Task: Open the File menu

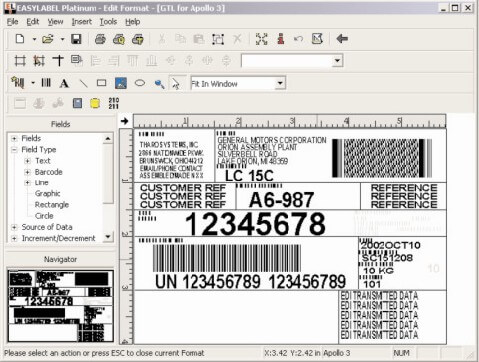Action: click(x=12, y=22)
